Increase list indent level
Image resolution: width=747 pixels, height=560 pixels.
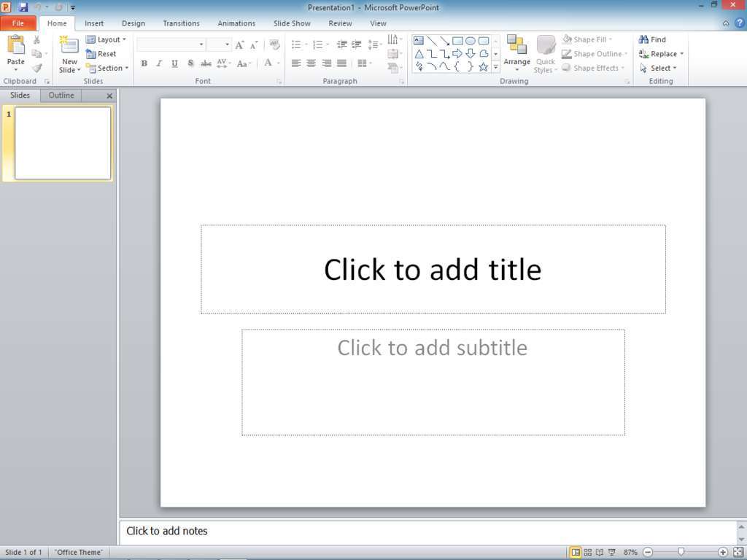point(356,44)
